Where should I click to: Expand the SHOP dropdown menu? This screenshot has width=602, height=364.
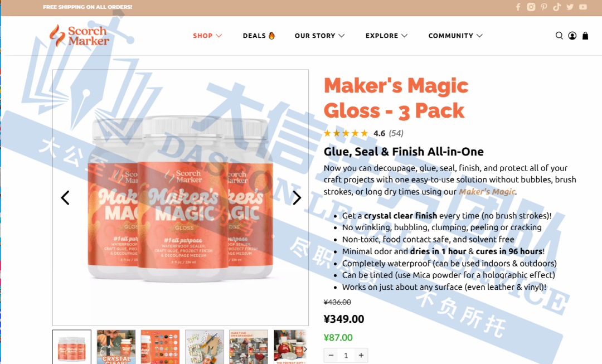click(x=207, y=36)
